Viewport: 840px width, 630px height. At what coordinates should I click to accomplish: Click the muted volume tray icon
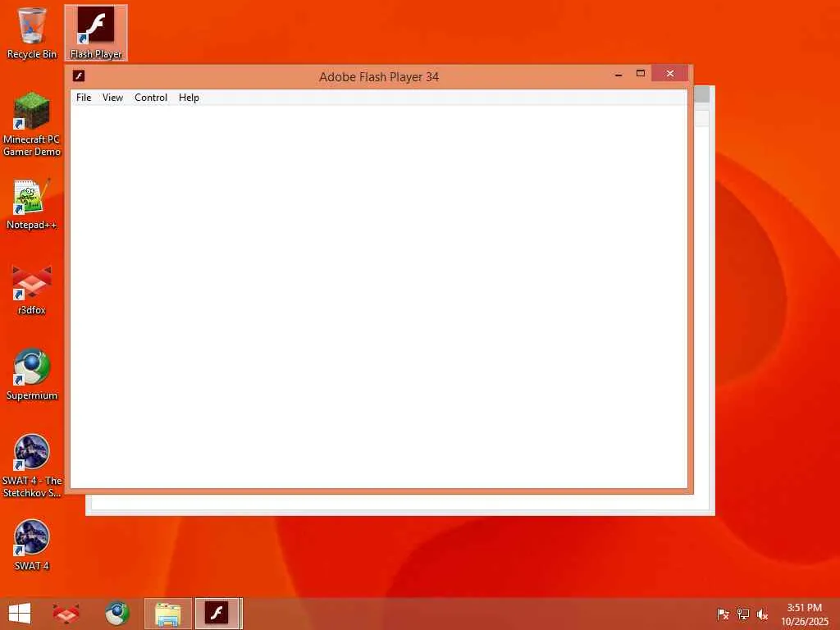[762, 614]
